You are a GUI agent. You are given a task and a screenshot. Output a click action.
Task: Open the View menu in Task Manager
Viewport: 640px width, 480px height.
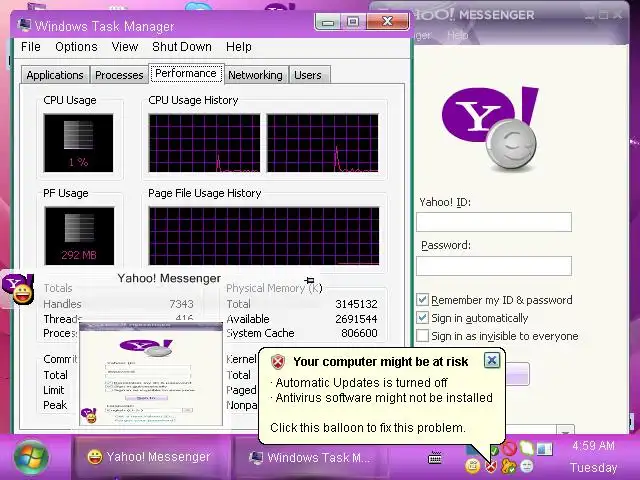pyautogui.click(x=125, y=47)
